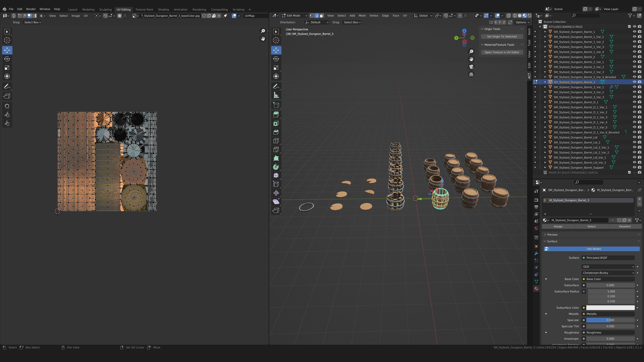This screenshot has height=362, width=644.
Task: Hide SM_Stylized_Dungeon_Barrel_1 in viewport
Action: click(634, 32)
